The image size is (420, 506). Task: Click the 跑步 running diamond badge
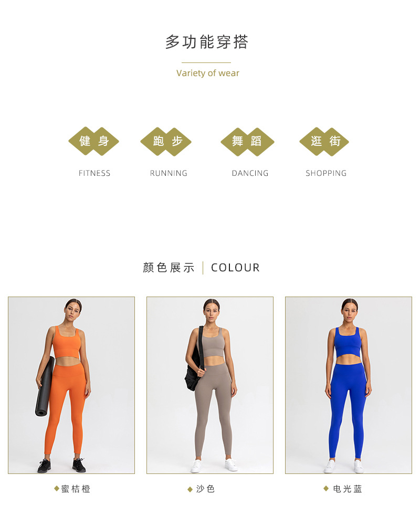[166, 142]
